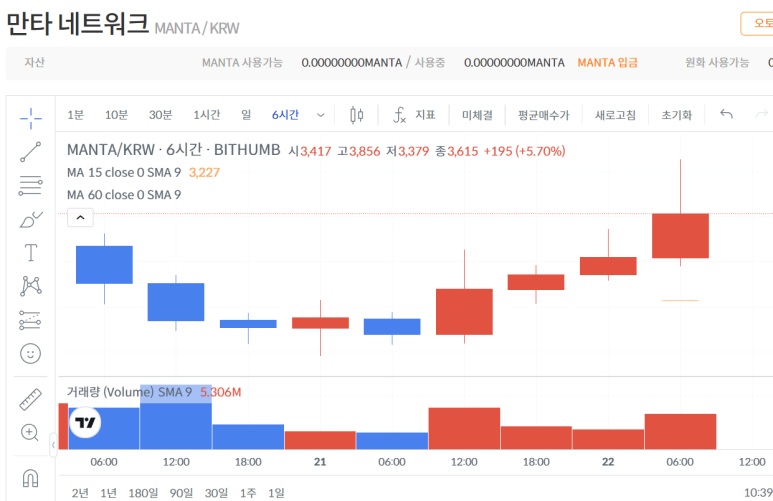The image size is (773, 501).
Task: Click the MANTA/KRW 6시간 BITHUMB chart title
Action: point(174,149)
